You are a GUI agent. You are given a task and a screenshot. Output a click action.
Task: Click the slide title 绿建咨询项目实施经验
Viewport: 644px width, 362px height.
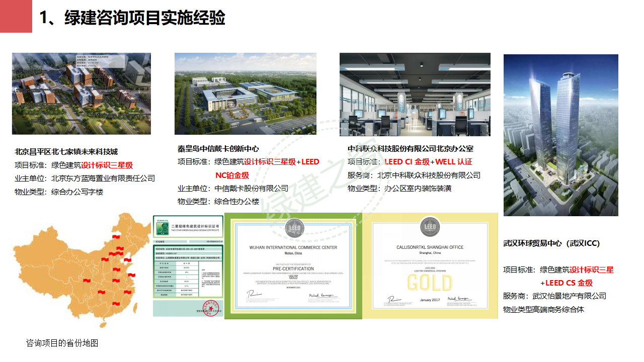click(133, 17)
